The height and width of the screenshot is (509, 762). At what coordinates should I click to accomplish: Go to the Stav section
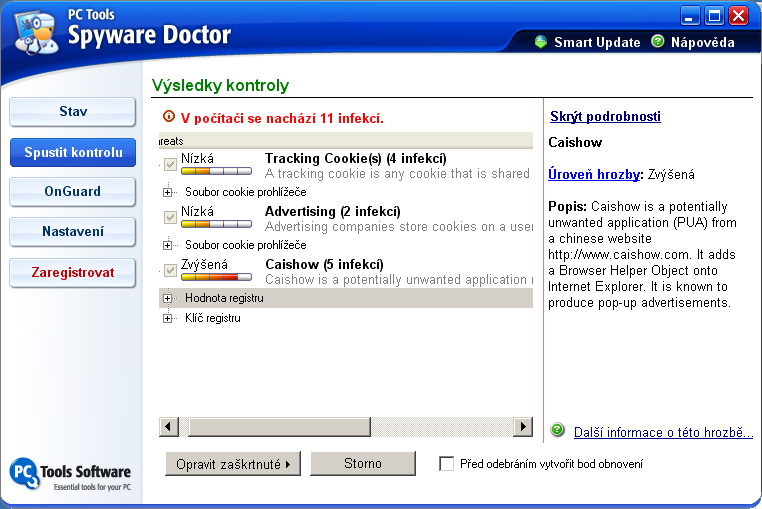point(72,111)
